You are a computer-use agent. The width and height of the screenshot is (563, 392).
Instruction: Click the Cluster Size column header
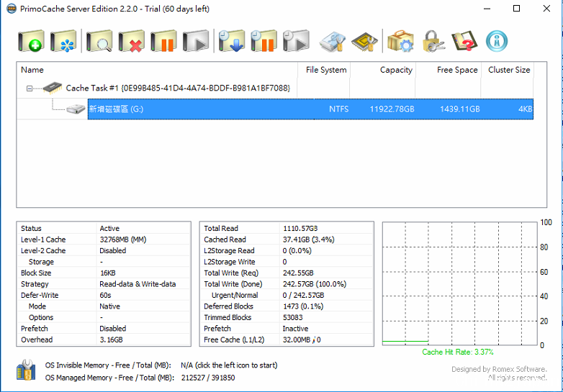tap(509, 70)
